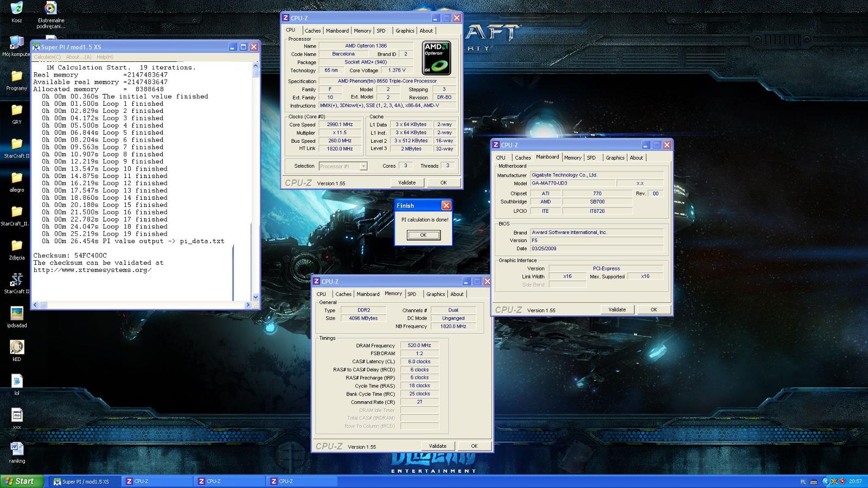Open the ipdsadad image file icon
The image size is (868, 488).
17,314
